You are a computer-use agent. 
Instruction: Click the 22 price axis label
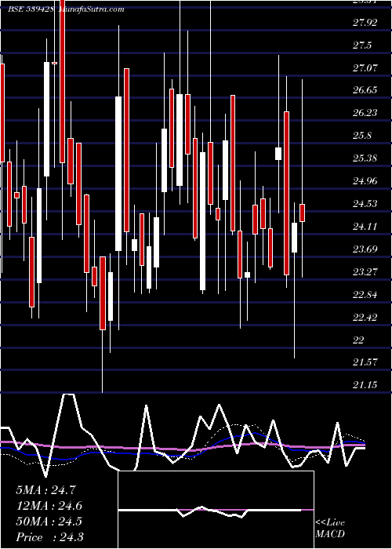click(x=359, y=340)
